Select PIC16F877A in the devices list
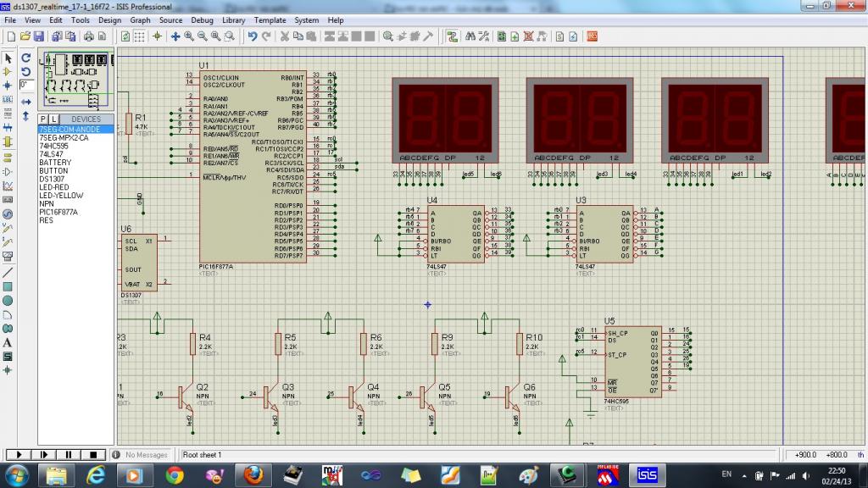The width and height of the screenshot is (868, 488). click(58, 212)
